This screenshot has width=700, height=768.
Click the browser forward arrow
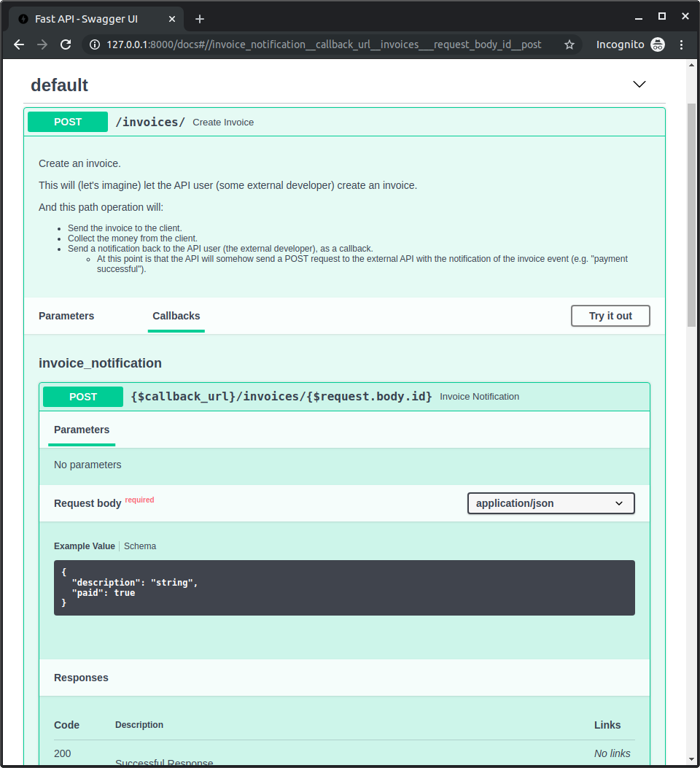[x=42, y=44]
